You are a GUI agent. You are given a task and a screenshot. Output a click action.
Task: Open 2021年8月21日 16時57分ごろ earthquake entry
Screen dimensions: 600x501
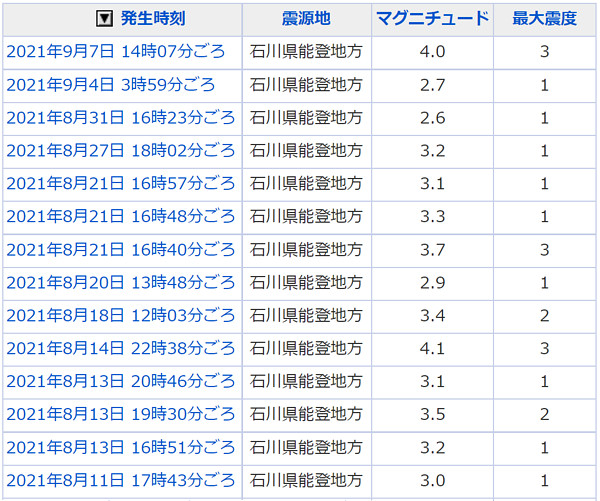pos(121,184)
